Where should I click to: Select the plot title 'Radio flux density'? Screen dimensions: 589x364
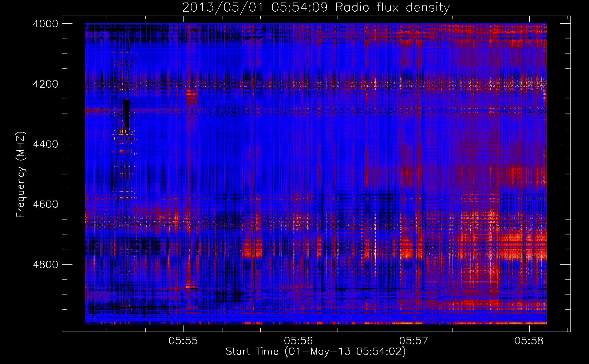(392, 8)
